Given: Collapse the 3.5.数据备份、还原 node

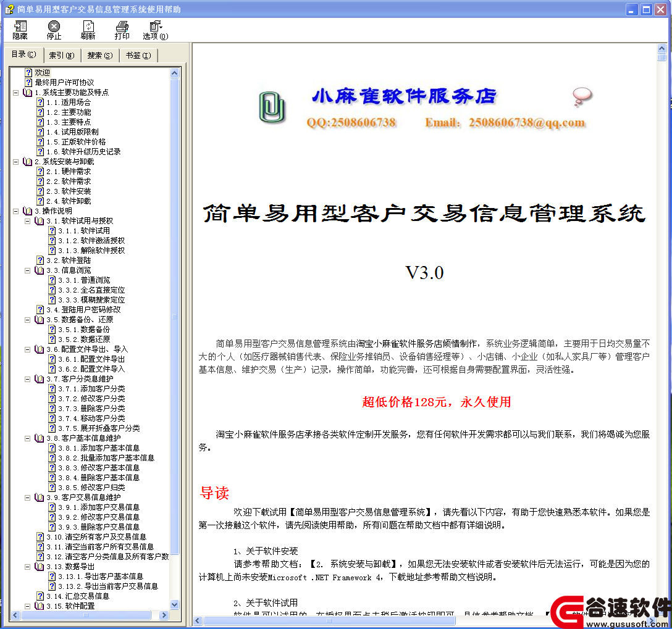Looking at the screenshot, I should coord(27,320).
